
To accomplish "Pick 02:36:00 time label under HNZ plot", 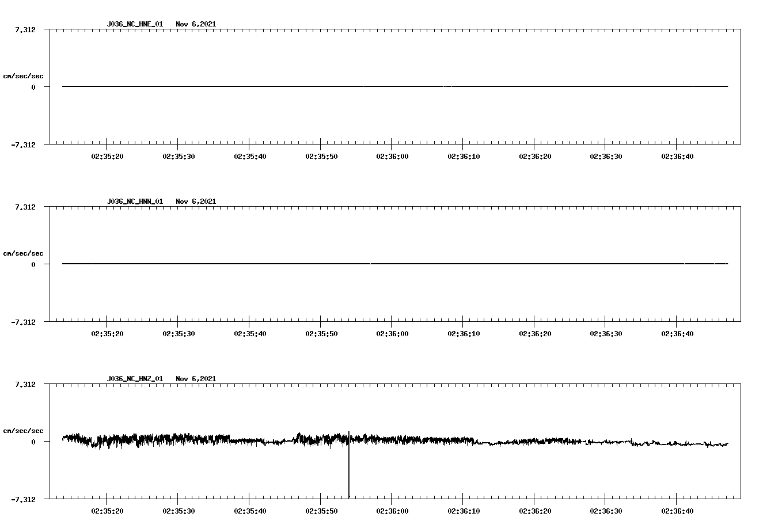I will click(392, 511).
